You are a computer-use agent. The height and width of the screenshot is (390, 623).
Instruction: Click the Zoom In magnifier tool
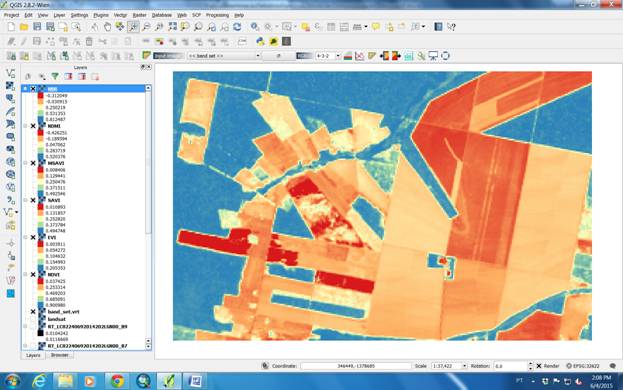tap(146, 27)
